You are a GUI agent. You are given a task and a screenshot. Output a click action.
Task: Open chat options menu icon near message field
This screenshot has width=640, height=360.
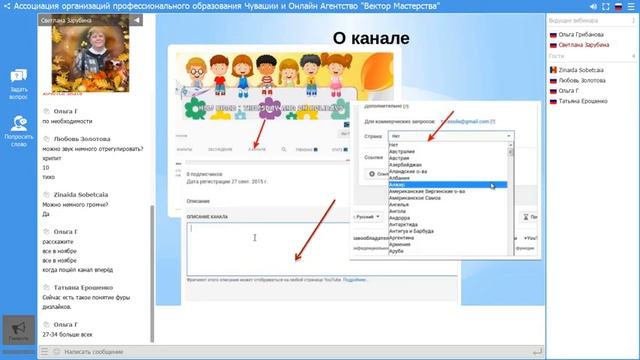[44, 351]
